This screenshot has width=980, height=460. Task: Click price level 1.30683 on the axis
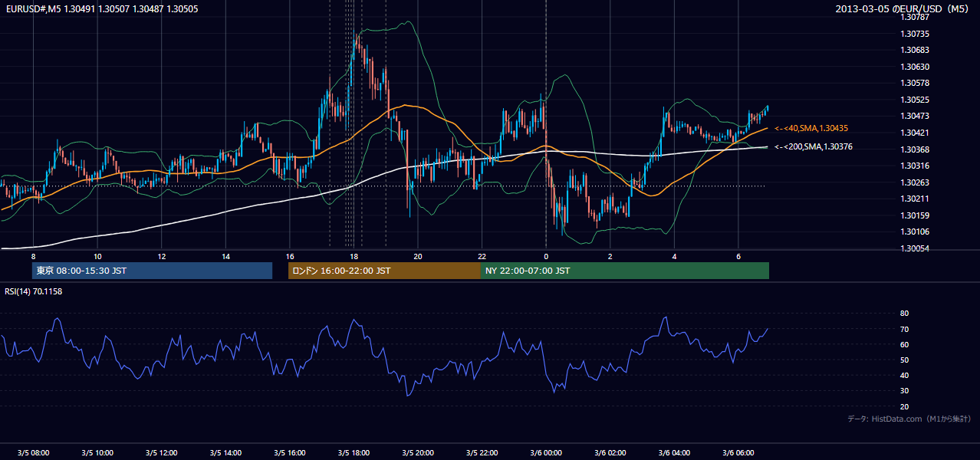[916, 50]
